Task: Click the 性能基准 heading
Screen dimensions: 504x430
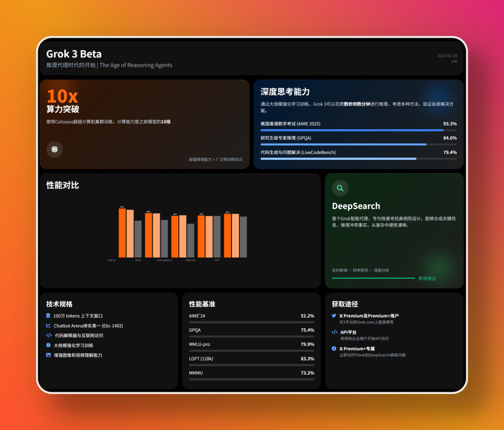Action: coord(202,304)
